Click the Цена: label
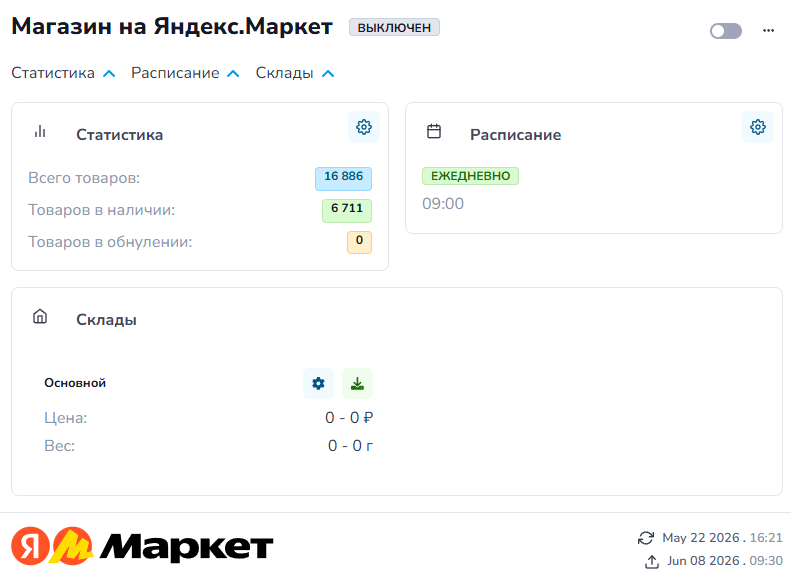791x584 pixels. click(66, 418)
